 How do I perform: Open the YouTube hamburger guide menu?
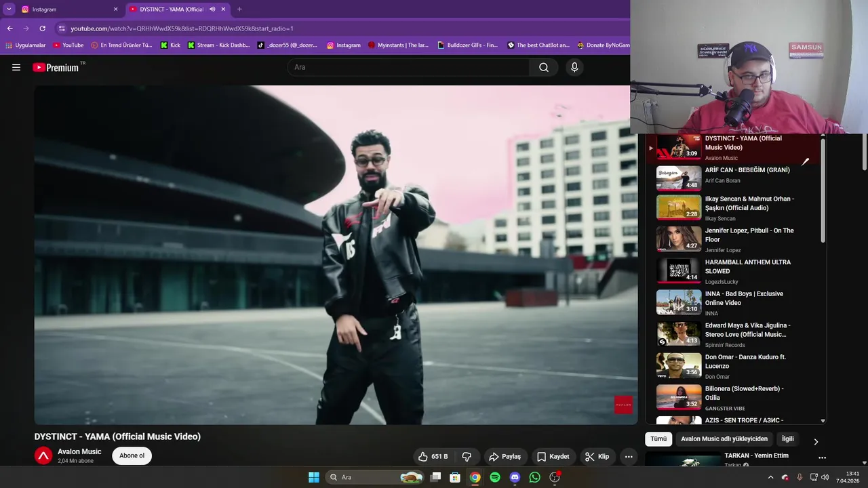(x=16, y=67)
